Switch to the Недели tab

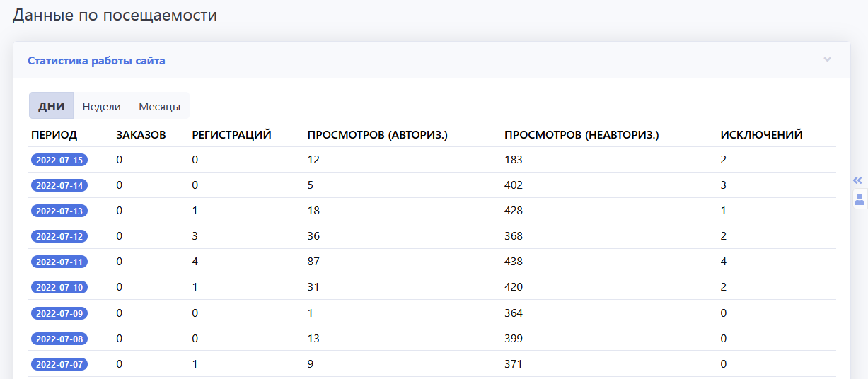[101, 107]
